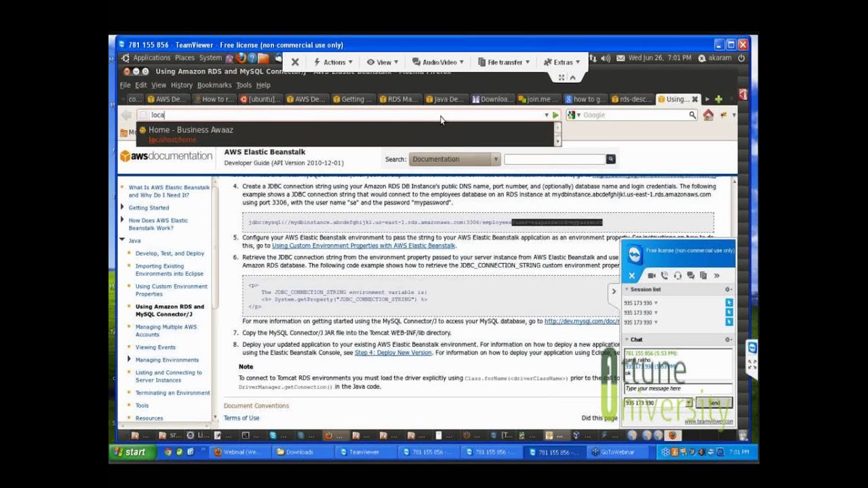Click the AWS documentation search button

[610, 159]
